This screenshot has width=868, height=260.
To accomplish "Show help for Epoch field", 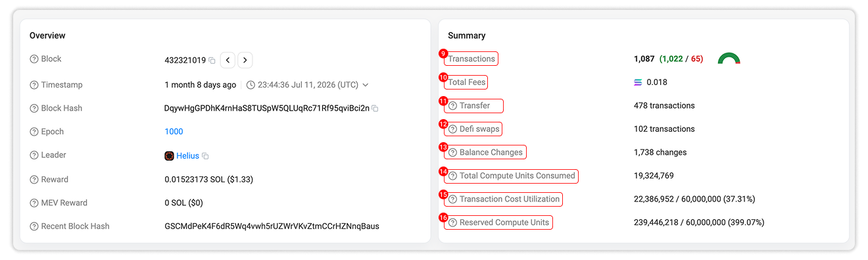I will pos(34,132).
